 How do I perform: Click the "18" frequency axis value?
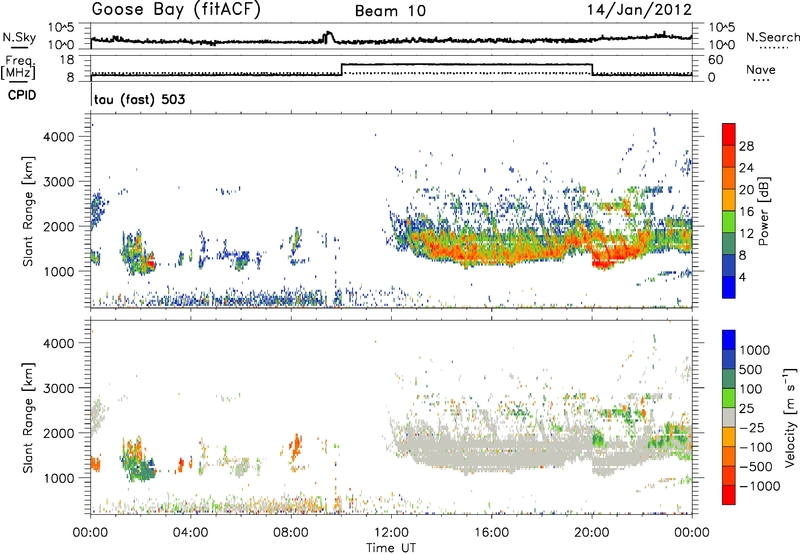(x=67, y=60)
